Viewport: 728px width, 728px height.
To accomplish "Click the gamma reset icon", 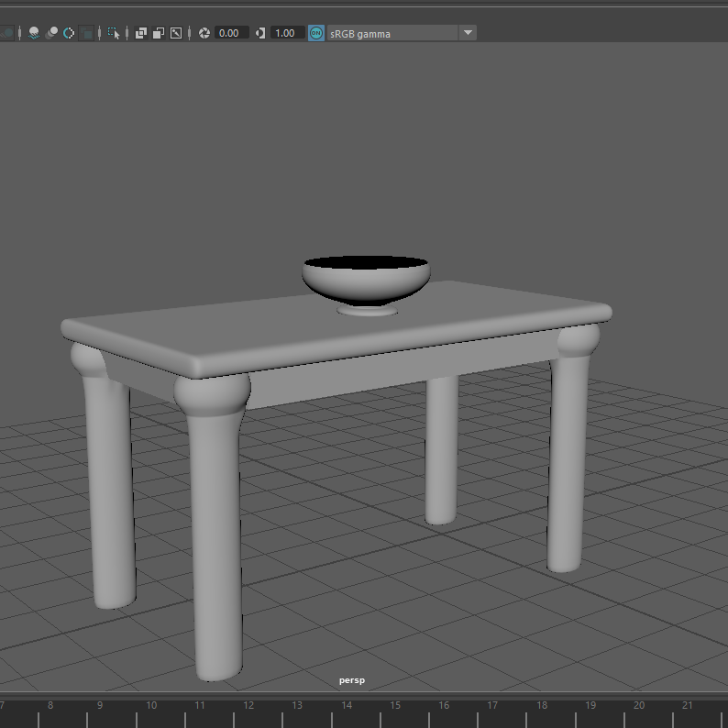I will click(260, 33).
